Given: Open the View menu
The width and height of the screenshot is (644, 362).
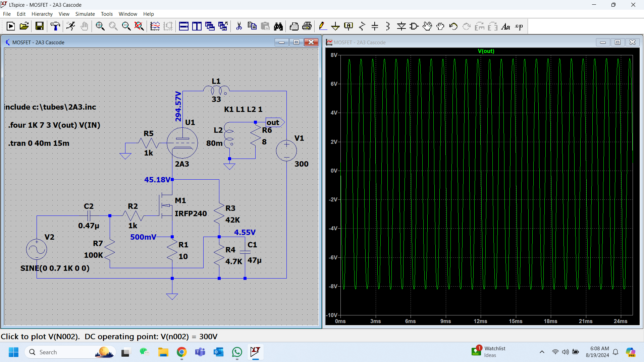Looking at the screenshot, I should pos(64,14).
